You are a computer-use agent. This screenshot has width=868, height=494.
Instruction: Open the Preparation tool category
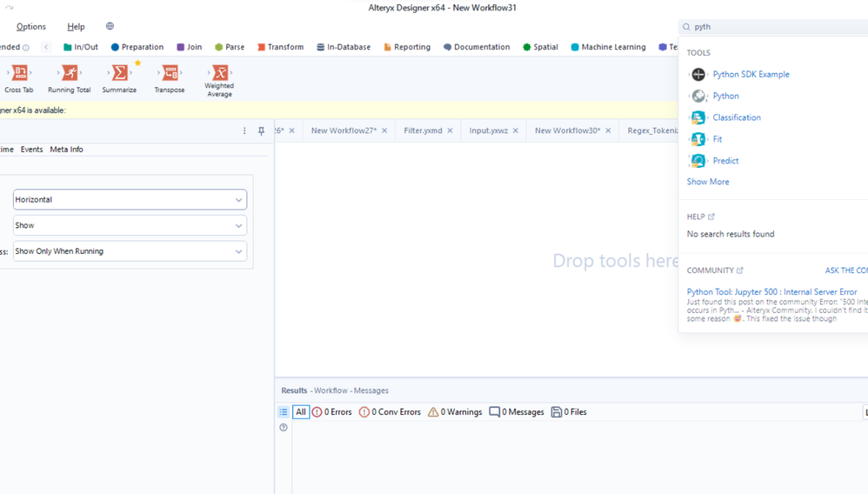137,47
